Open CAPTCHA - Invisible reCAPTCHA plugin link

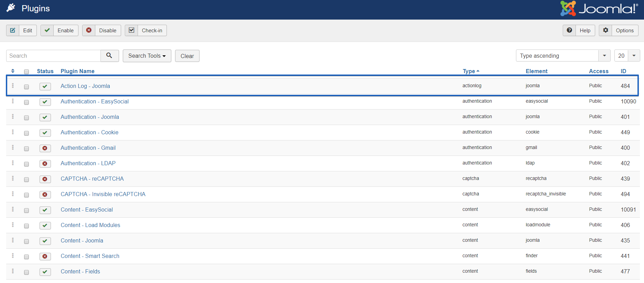[103, 194]
